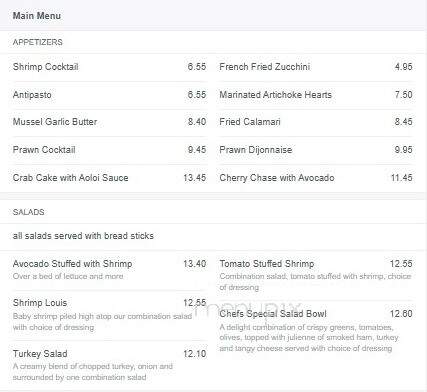
Task: Click the Fried Calamari item
Action: click(250, 122)
